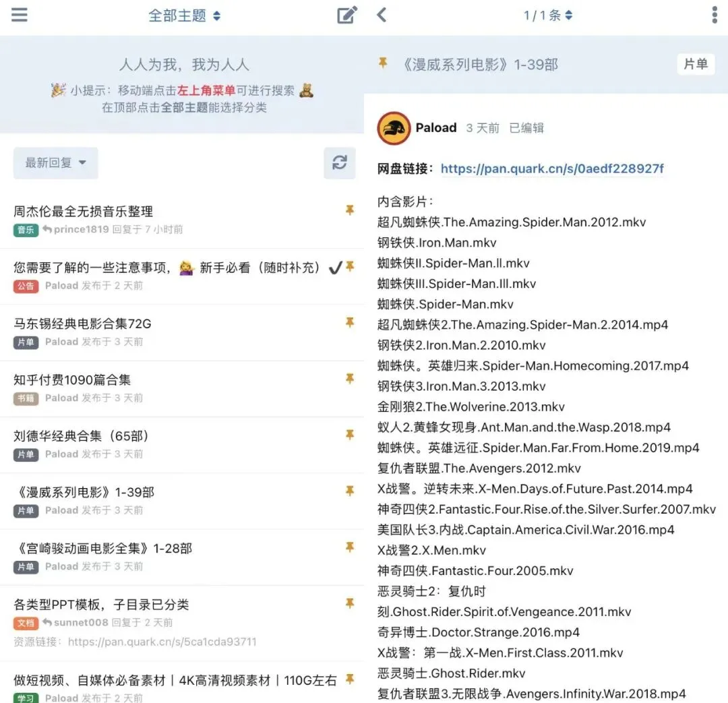Open the hamburger menu at top left

tap(19, 15)
